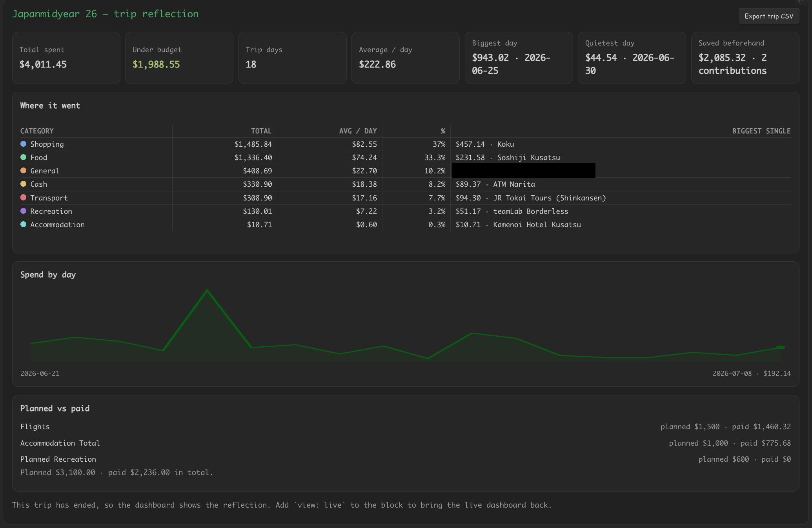
Task: Select the Flights planned vs paid row
Action: click(405, 426)
